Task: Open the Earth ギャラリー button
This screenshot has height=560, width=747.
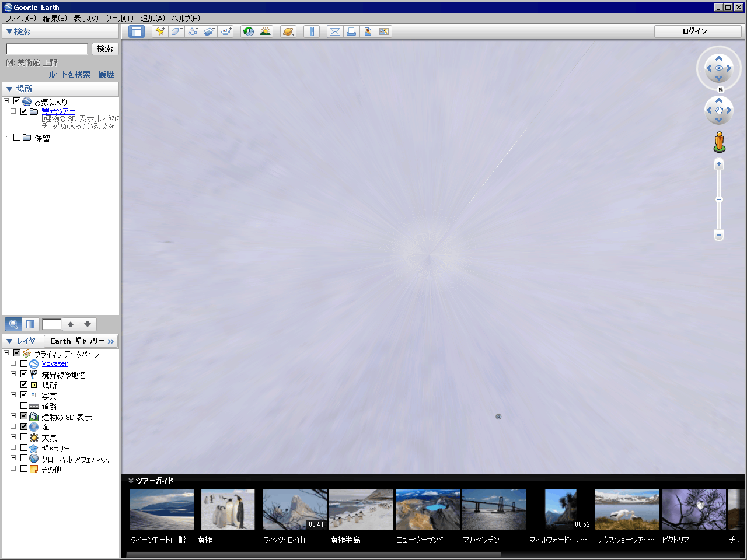Action: click(x=81, y=341)
